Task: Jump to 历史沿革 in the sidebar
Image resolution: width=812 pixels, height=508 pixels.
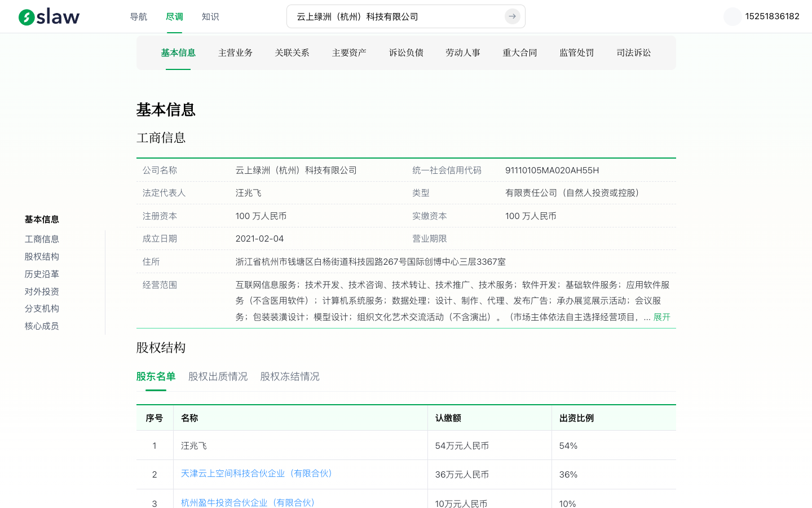Action: coord(42,274)
